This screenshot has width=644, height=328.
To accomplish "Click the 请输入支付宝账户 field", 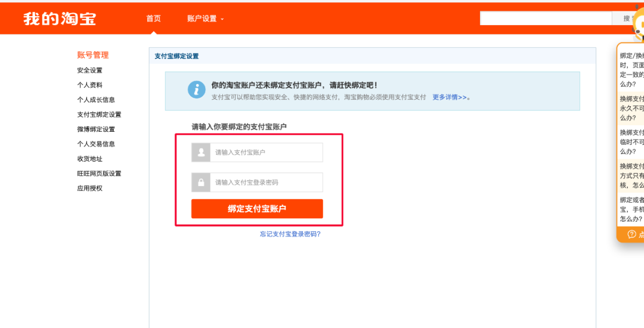I will point(266,152).
